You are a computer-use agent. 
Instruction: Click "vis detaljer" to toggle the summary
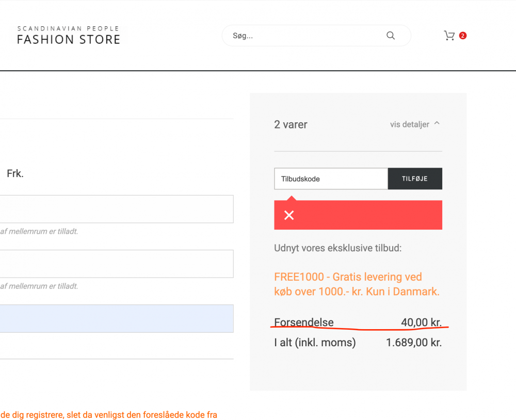pyautogui.click(x=409, y=124)
